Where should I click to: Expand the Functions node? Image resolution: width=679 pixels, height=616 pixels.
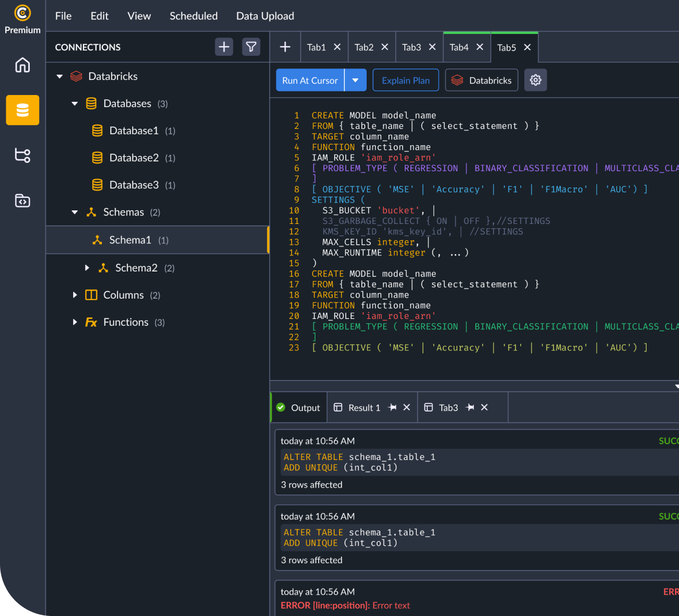coord(75,322)
